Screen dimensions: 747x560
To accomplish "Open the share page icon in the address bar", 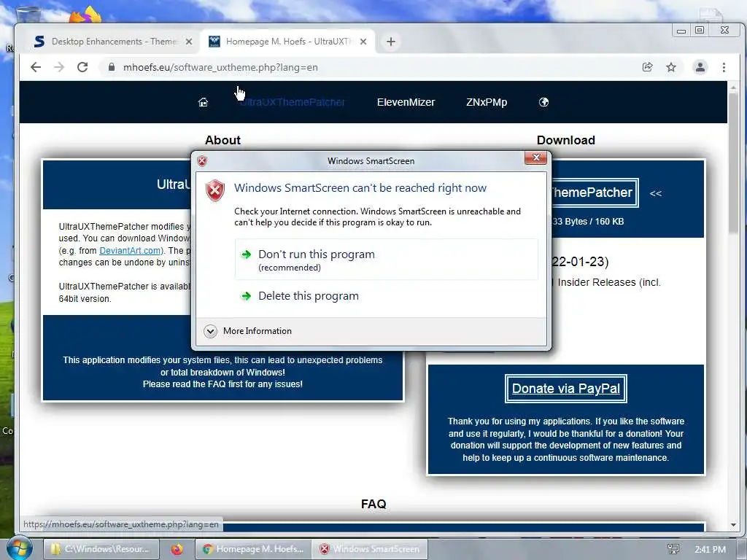I will tap(648, 67).
